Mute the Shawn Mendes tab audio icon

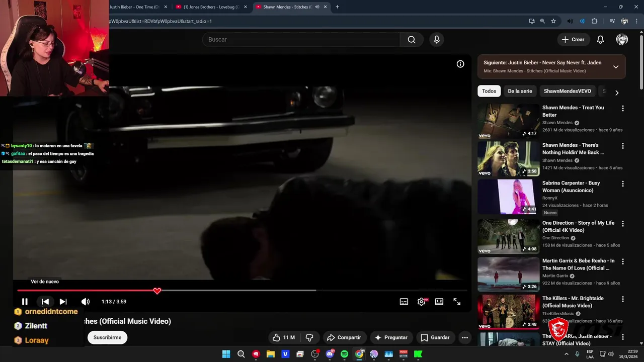coord(317,7)
